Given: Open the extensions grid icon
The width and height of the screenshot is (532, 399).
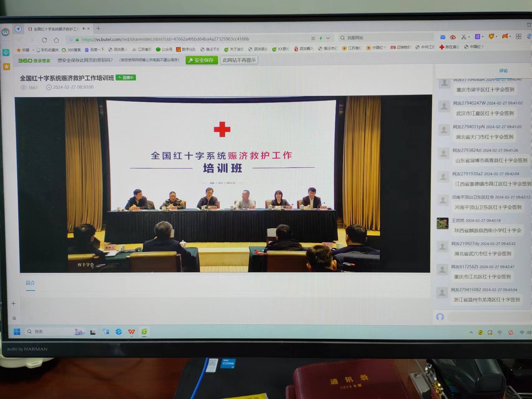Looking at the screenshot, I should pyautogui.click(x=518, y=36).
